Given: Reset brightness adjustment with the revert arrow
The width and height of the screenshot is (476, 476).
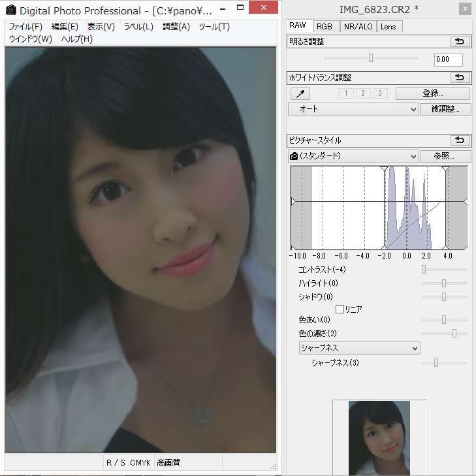Looking at the screenshot, I should [x=460, y=41].
